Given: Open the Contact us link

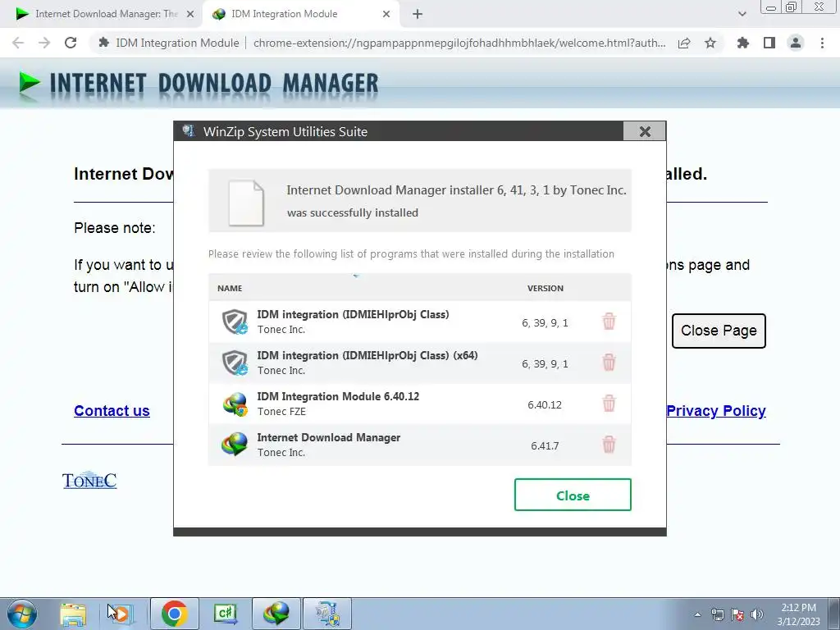Looking at the screenshot, I should 112,411.
